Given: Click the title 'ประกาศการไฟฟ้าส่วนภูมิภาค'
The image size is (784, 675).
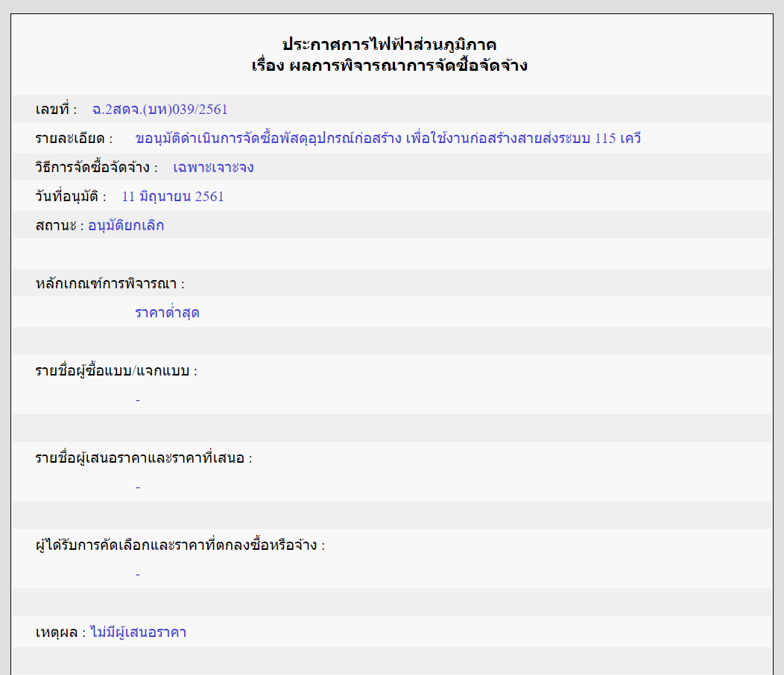Looking at the screenshot, I should tap(389, 45).
